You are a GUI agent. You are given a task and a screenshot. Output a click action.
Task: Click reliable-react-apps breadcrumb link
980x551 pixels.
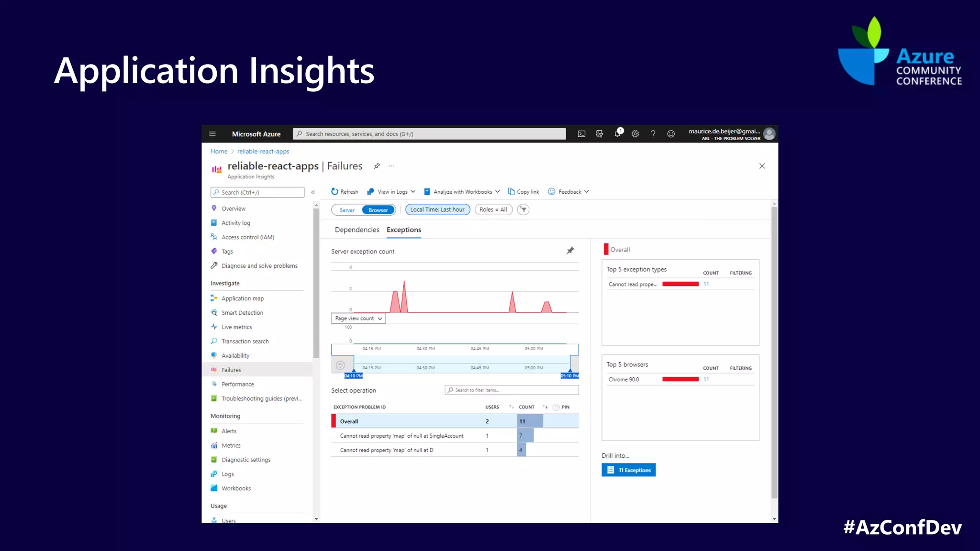[263, 152]
